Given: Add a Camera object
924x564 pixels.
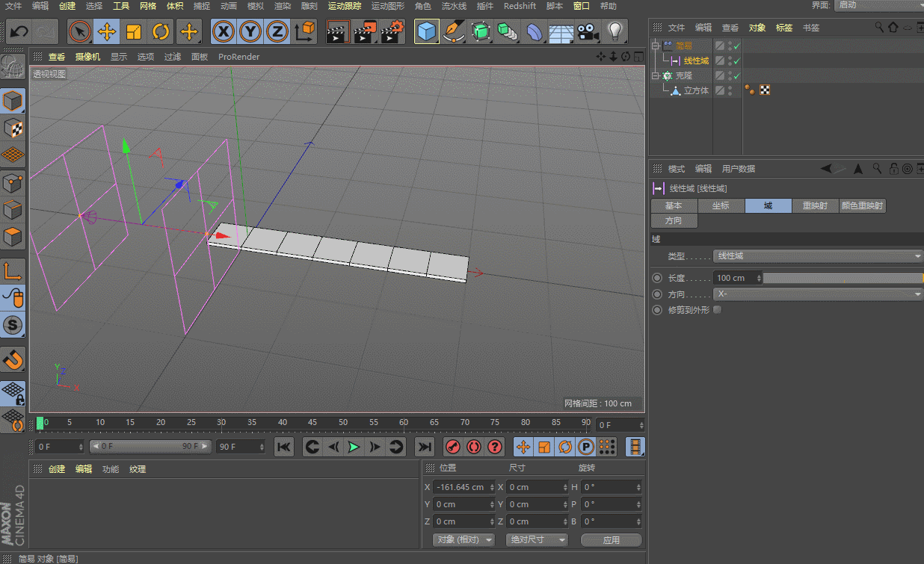Looking at the screenshot, I should pos(588,31).
